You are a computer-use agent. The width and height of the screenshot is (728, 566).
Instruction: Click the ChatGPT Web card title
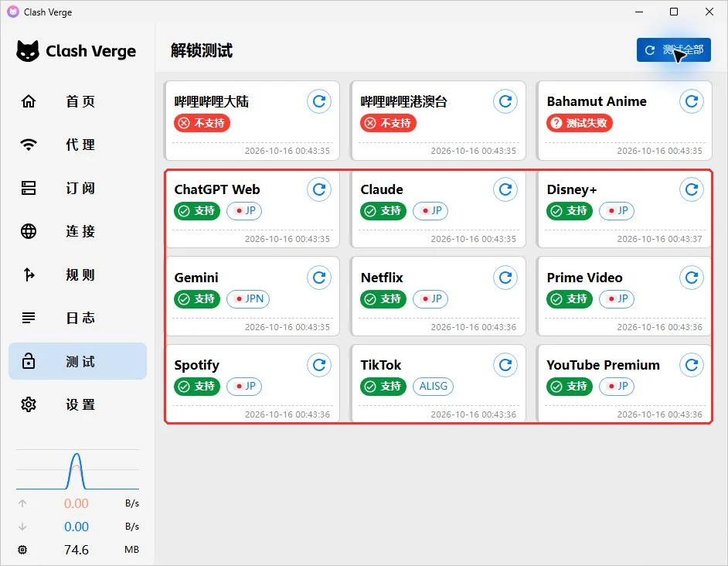pyautogui.click(x=217, y=189)
